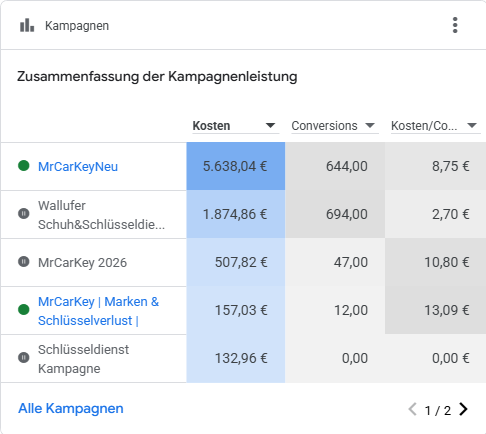Select Schlüsseldienst Kampagne campaign name
Screen dimensions: 486x434
pyautogui.click(x=83, y=359)
